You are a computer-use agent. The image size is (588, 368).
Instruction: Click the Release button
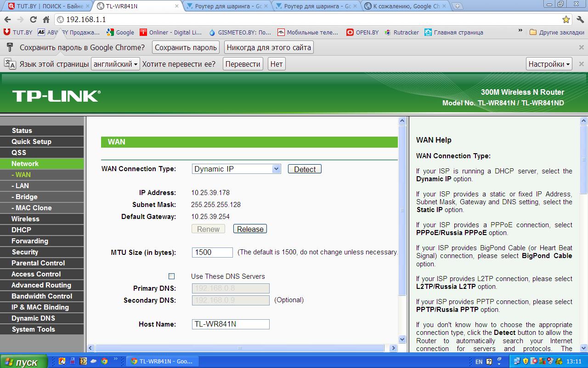[x=250, y=229]
